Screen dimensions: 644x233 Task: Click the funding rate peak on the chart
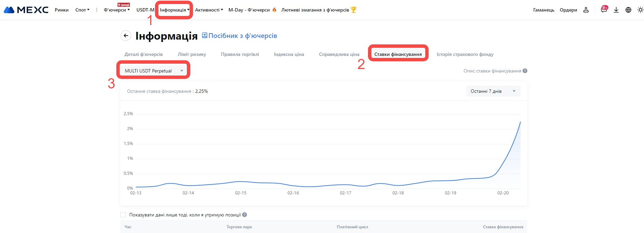coord(520,122)
